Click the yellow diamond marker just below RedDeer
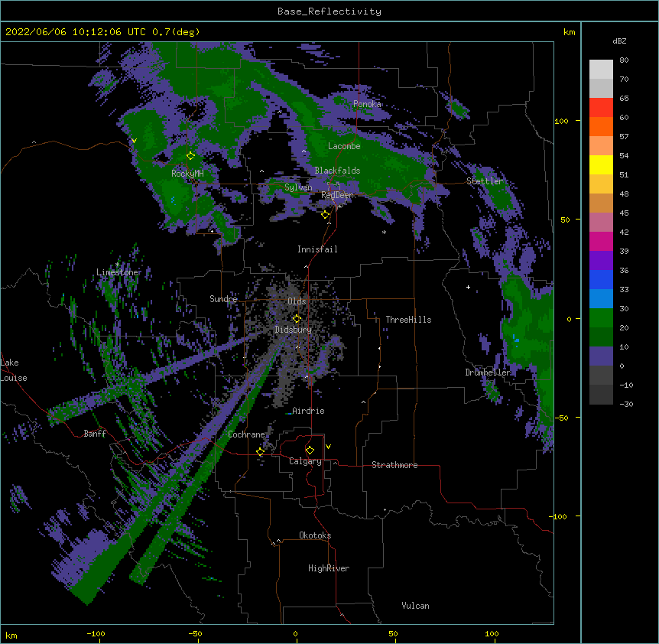659x644 pixels. [x=325, y=215]
